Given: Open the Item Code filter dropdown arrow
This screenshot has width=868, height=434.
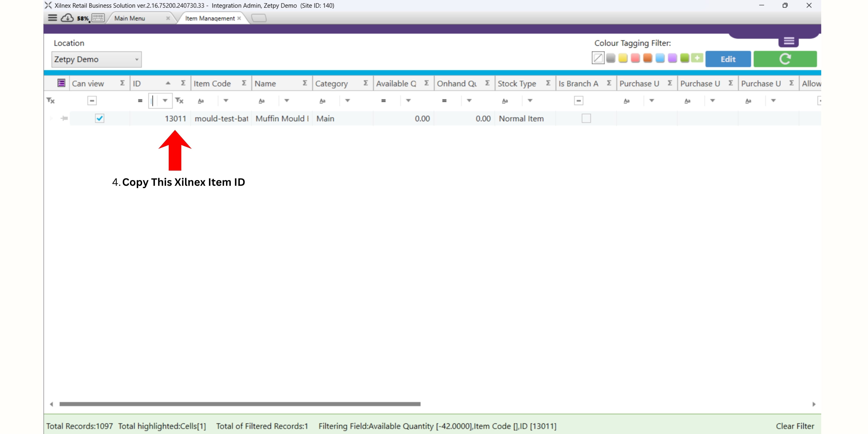Looking at the screenshot, I should [226, 100].
